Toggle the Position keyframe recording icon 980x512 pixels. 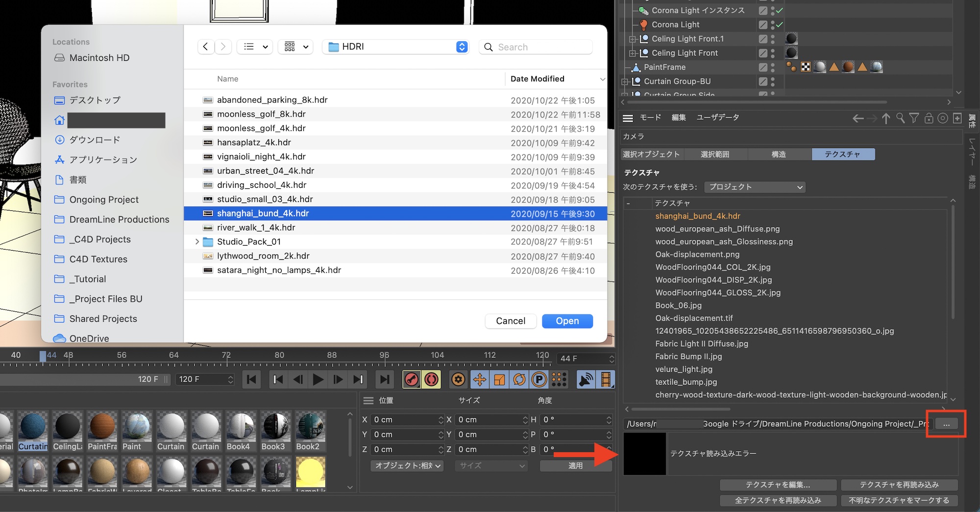480,380
